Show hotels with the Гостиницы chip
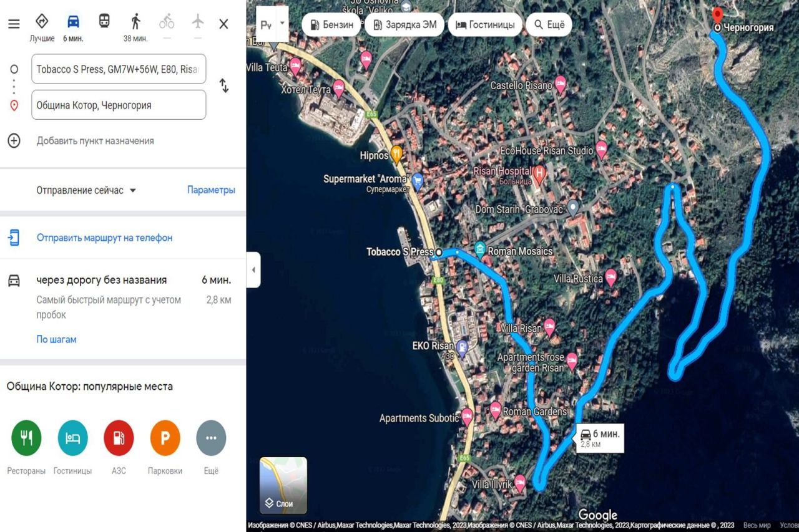 point(484,24)
